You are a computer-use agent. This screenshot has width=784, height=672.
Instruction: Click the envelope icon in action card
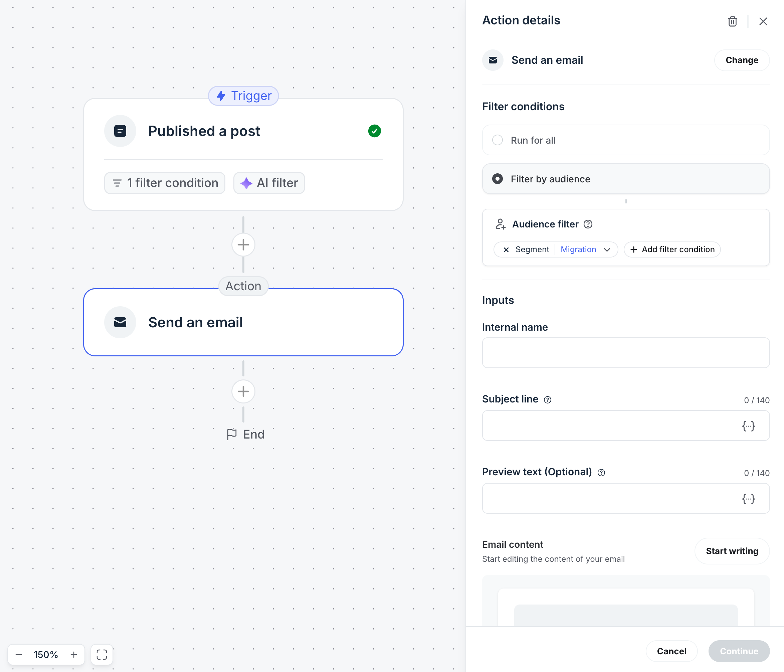120,322
